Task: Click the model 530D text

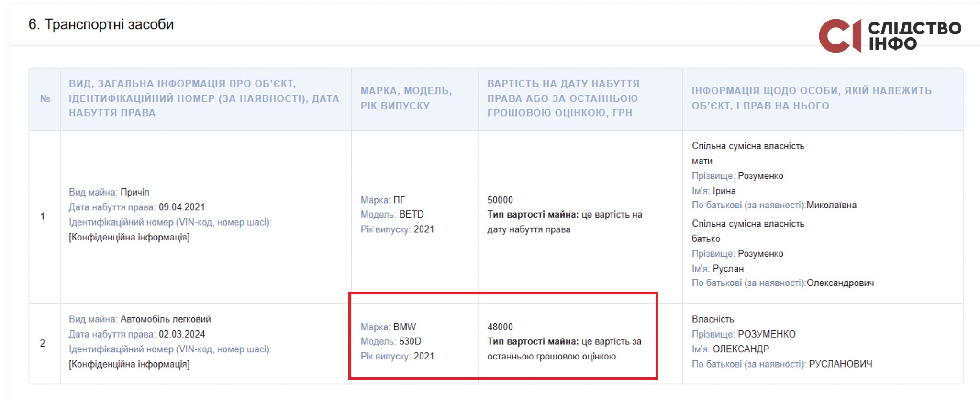Action: tap(410, 341)
